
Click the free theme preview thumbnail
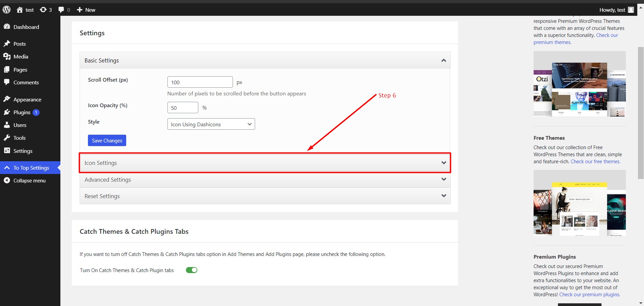pyautogui.click(x=580, y=203)
